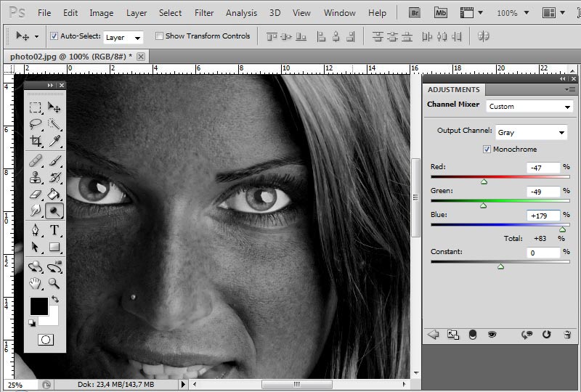
Task: Choose the Horizontal Type tool
Action: pos(54,230)
